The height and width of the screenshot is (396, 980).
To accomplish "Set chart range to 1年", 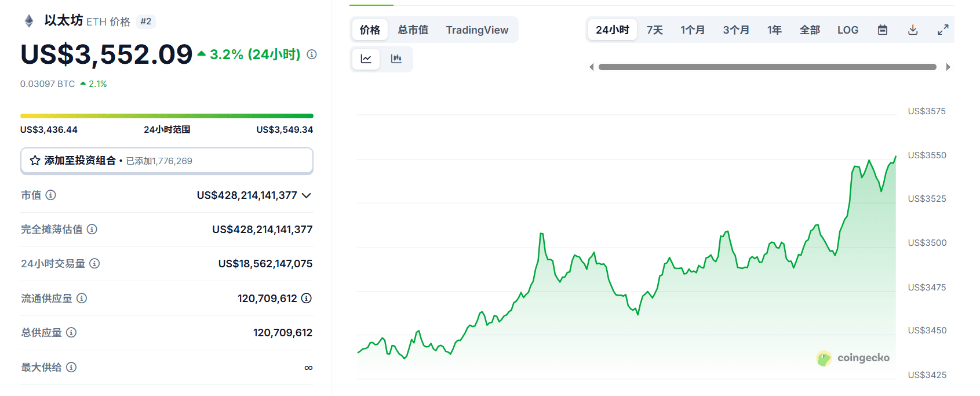I will (774, 30).
